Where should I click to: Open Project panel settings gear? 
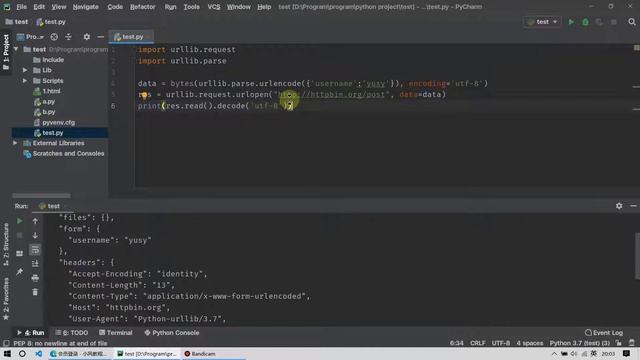87,37
